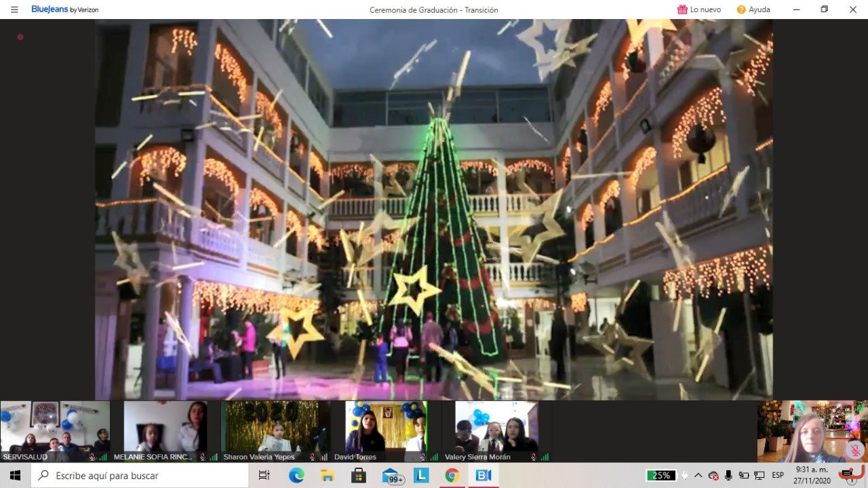The width and height of the screenshot is (868, 488).
Task: Click the Task View icon
Action: coord(264,476)
